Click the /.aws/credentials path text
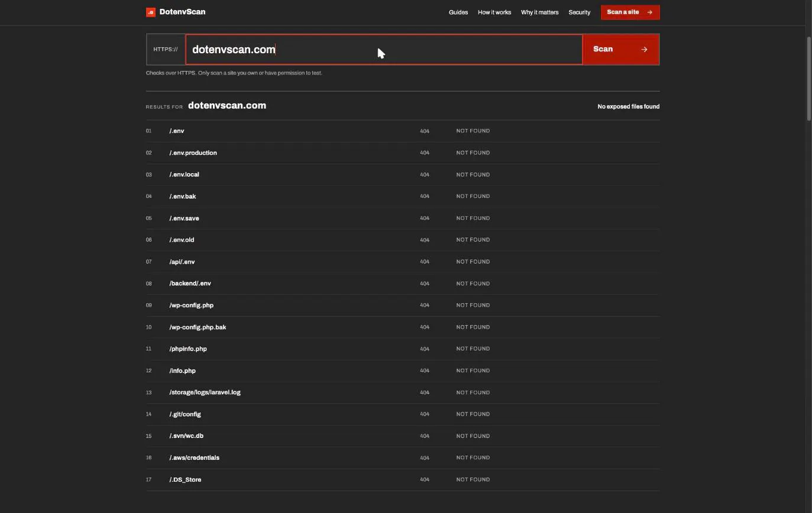Viewport: 812px width, 513px height. point(194,458)
